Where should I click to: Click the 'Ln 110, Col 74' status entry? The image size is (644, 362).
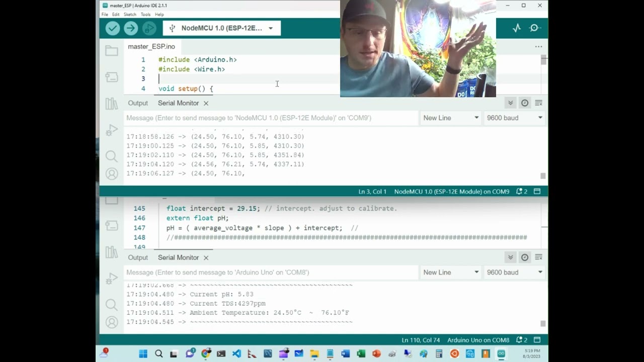[x=422, y=340]
